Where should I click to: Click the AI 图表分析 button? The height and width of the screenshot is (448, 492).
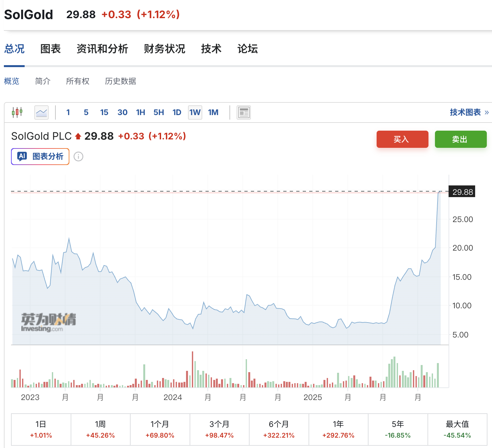tap(40, 157)
